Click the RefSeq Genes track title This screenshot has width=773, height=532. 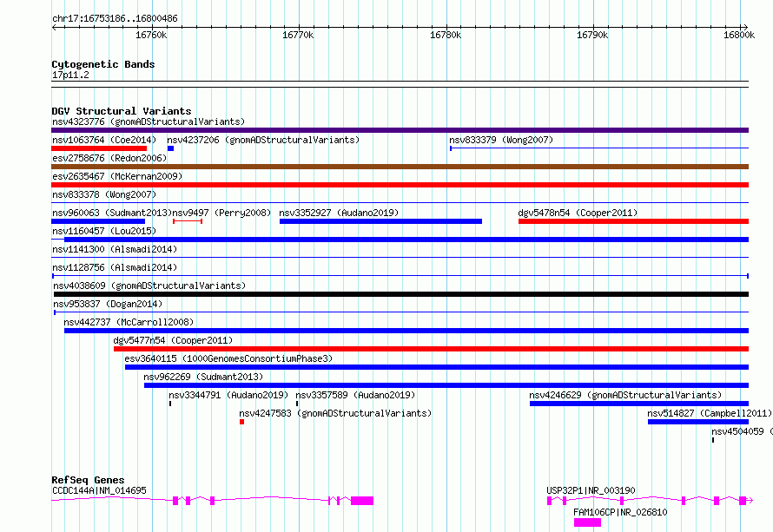click(88, 480)
